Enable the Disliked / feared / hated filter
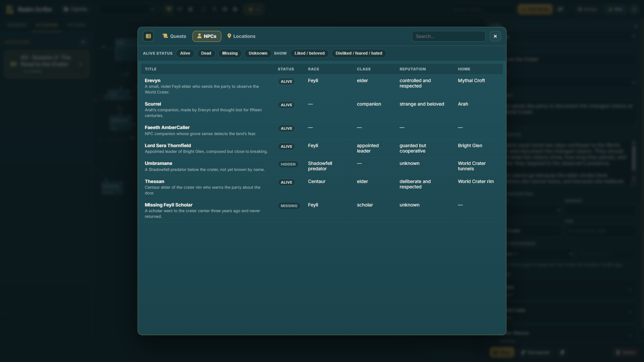 (359, 53)
